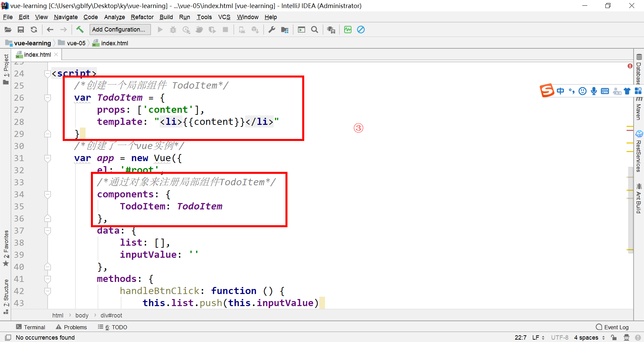Open the Sogou soft keyboard icon
This screenshot has height=342, width=644.
(605, 91)
